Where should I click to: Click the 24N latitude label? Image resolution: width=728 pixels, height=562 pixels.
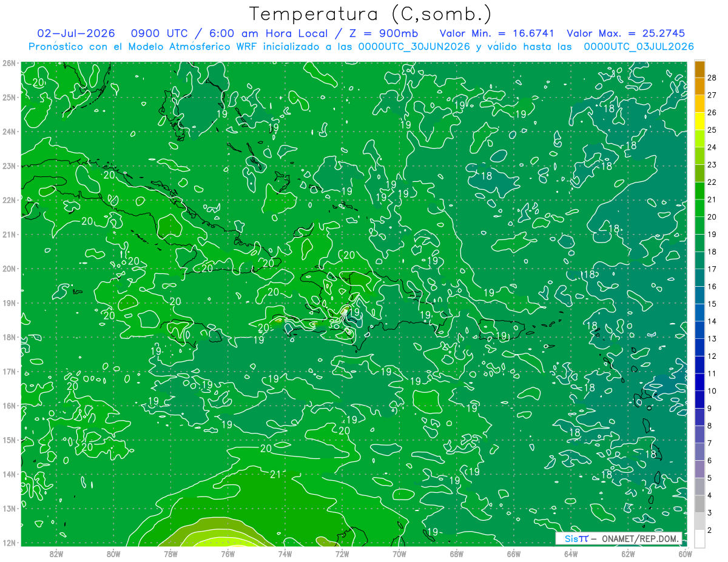(8, 132)
